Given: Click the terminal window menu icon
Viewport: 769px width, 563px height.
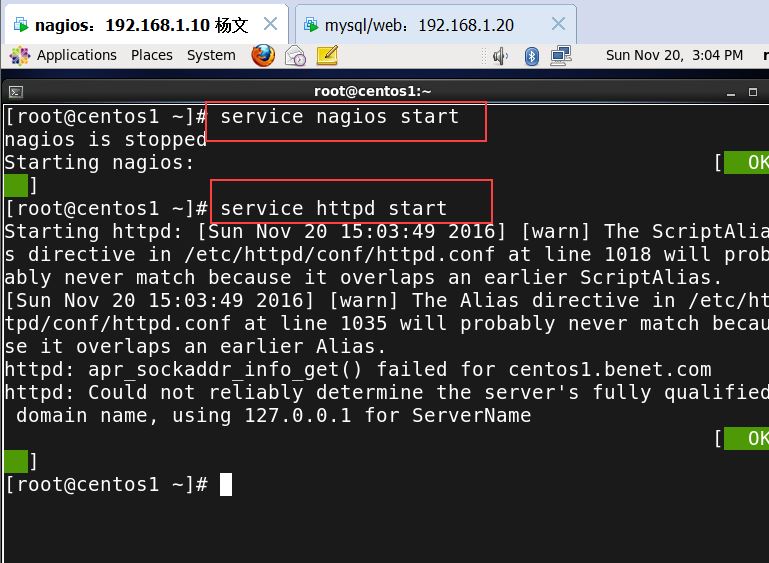Looking at the screenshot, I should [x=16, y=92].
